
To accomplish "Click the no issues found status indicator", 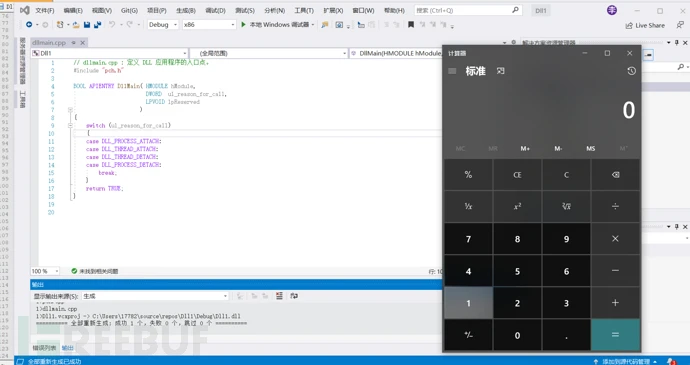I will point(95,271).
